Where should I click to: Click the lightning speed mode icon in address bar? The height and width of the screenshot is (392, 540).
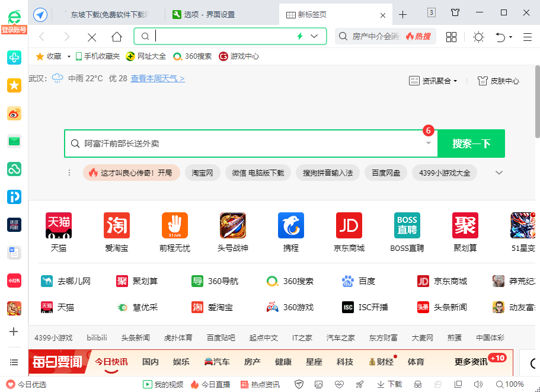tap(300, 36)
